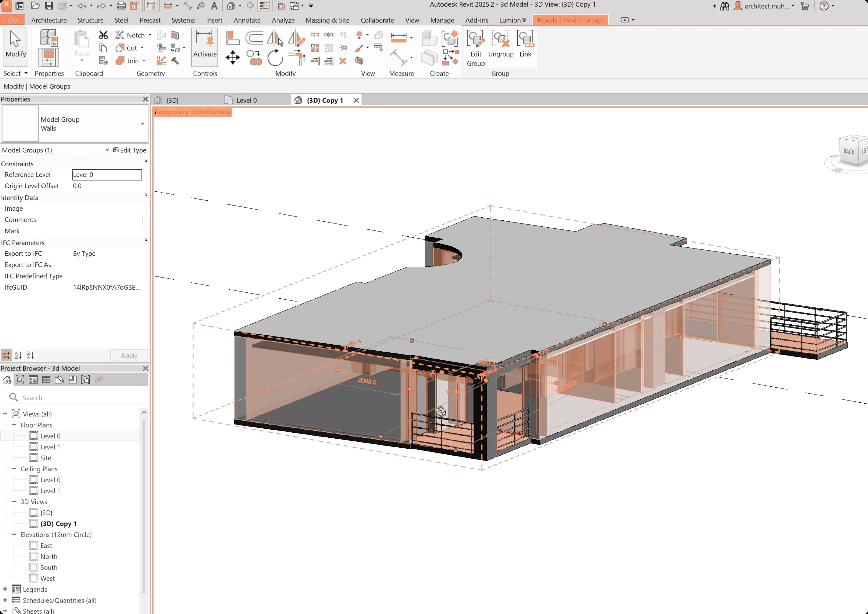Open the Model Group type selector dropdown
The width and height of the screenshot is (868, 614).
click(142, 124)
